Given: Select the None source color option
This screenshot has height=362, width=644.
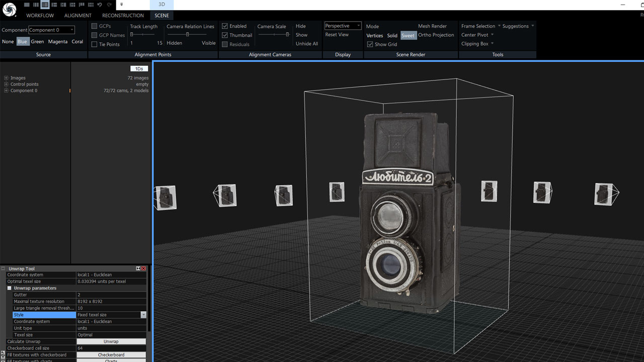Looking at the screenshot, I should pyautogui.click(x=8, y=42).
